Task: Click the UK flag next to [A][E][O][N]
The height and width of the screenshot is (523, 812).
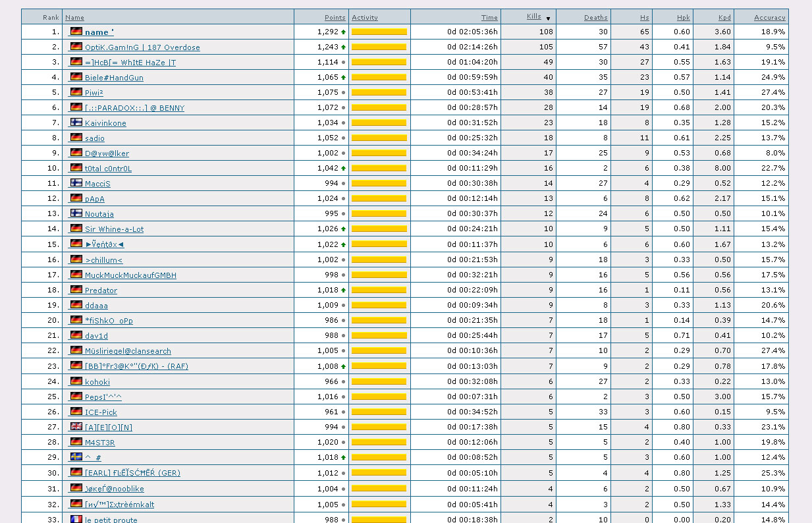Action: (x=76, y=427)
